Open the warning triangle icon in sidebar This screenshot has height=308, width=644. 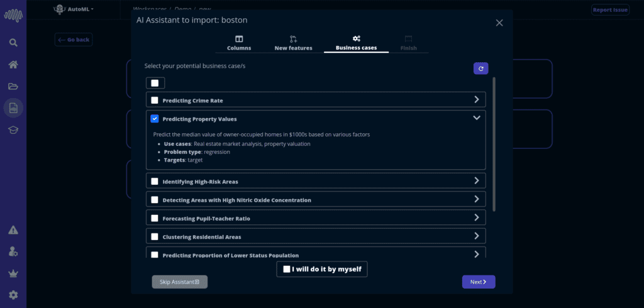pyautogui.click(x=13, y=230)
